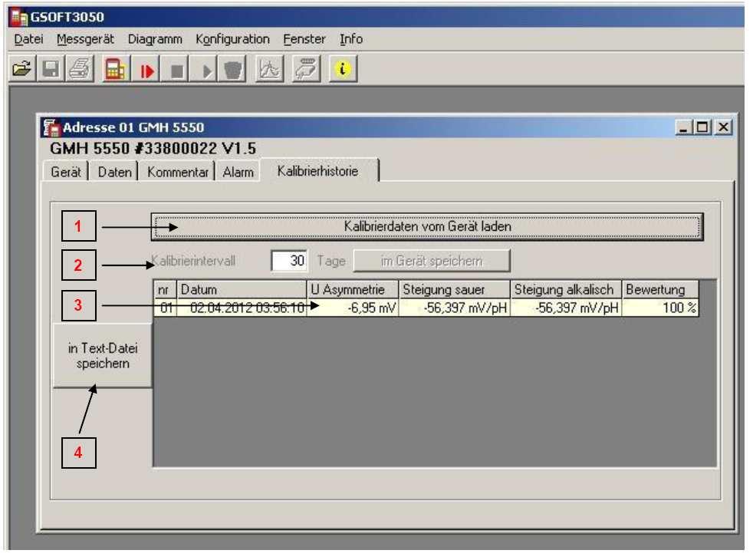Screen dimensions: 753x560
Task: Switch to the Gerät tab
Action: point(66,172)
